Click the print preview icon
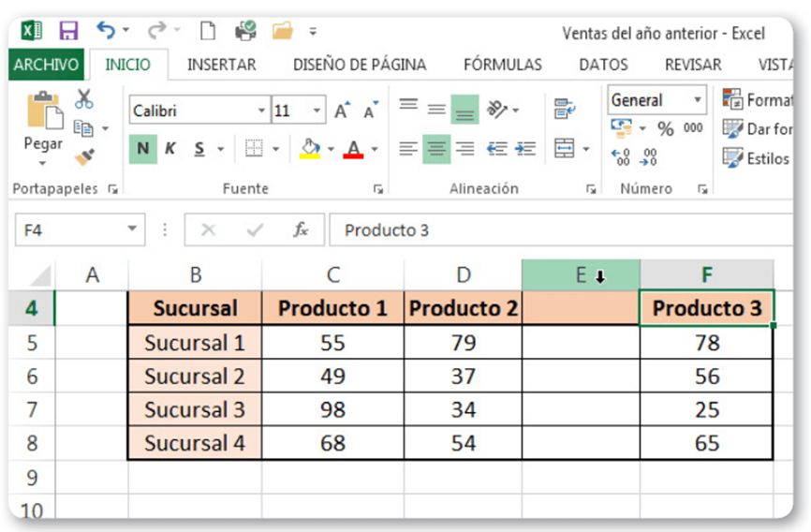 point(245,31)
